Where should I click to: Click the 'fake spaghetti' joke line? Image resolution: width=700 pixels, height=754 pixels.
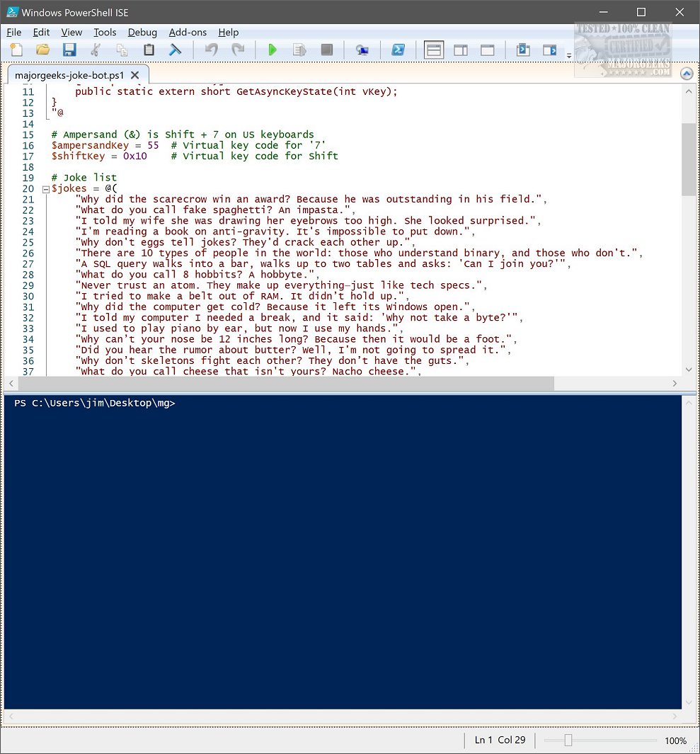[215, 210]
